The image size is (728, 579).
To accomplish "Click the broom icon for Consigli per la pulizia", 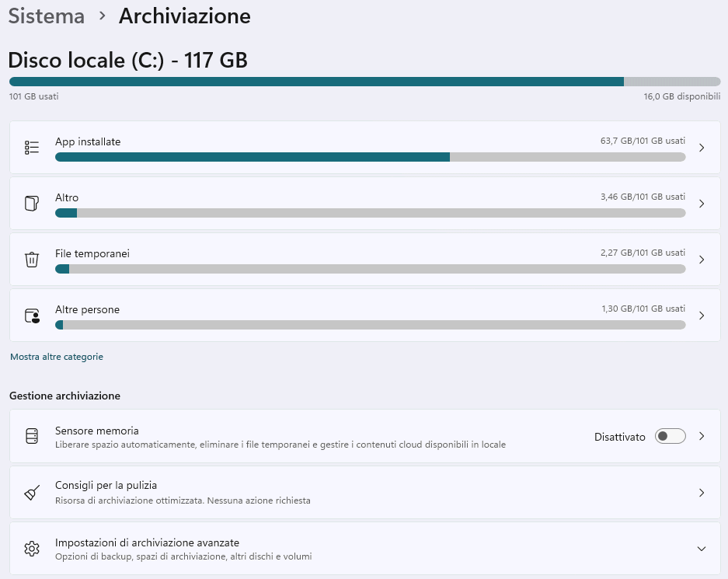I will tap(31, 492).
